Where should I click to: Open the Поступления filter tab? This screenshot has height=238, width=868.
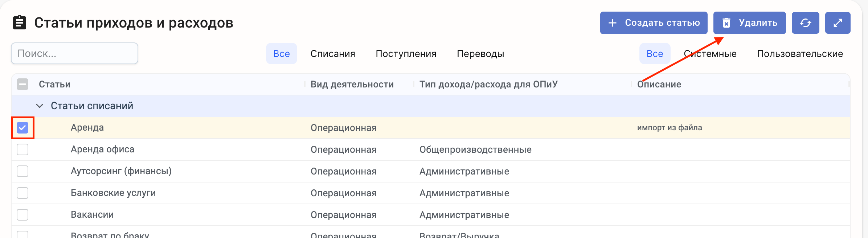coord(406,54)
